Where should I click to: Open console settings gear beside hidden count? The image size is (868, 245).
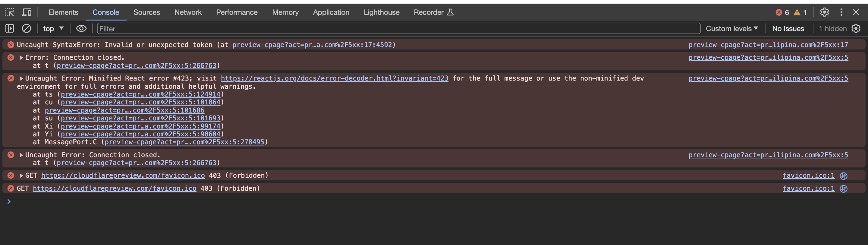tap(856, 29)
